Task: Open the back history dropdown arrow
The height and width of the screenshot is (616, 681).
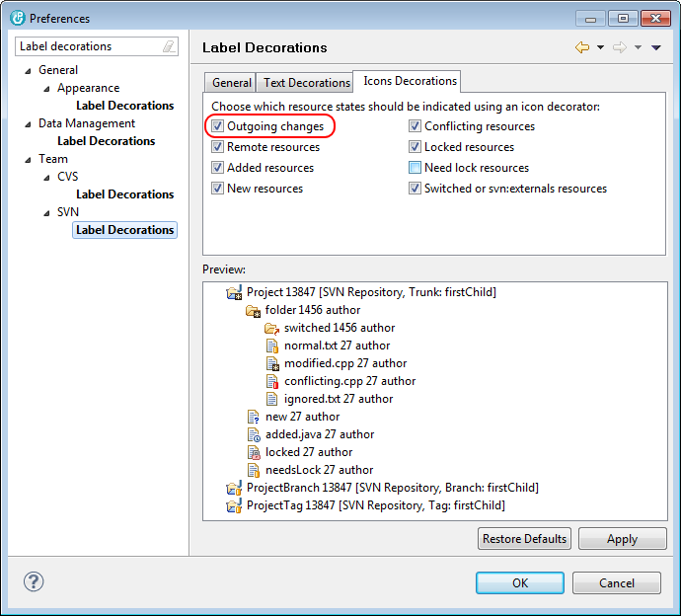Action: pos(600,47)
